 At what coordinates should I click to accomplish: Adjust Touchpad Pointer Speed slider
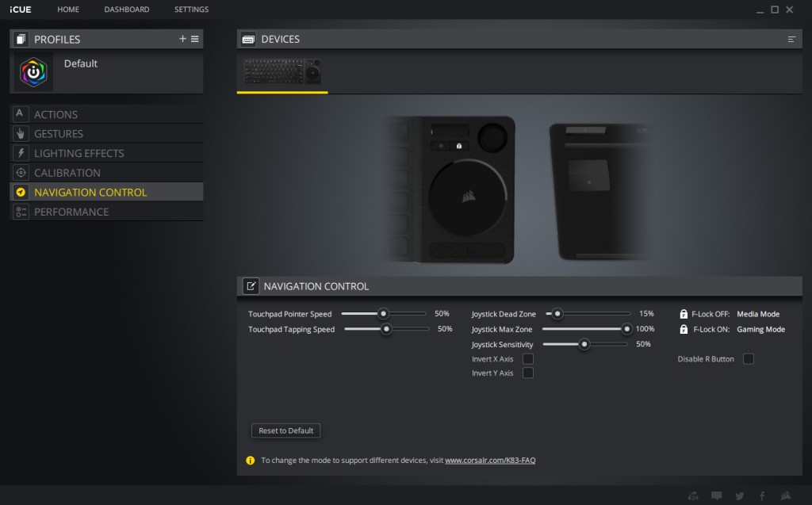coord(383,313)
